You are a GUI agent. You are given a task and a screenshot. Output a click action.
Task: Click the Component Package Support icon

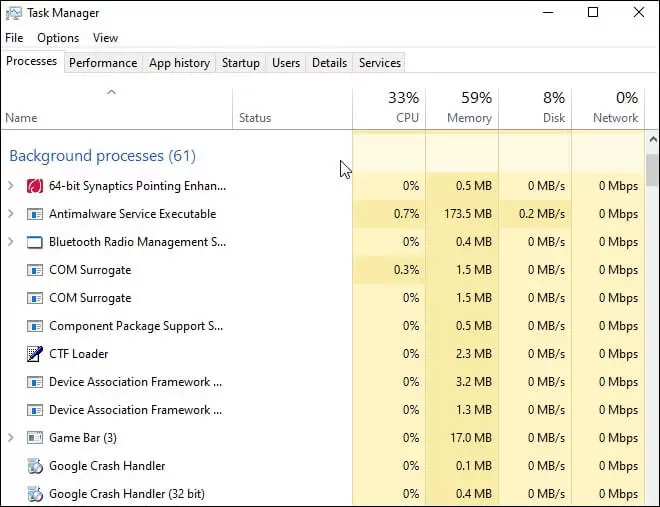(35, 326)
